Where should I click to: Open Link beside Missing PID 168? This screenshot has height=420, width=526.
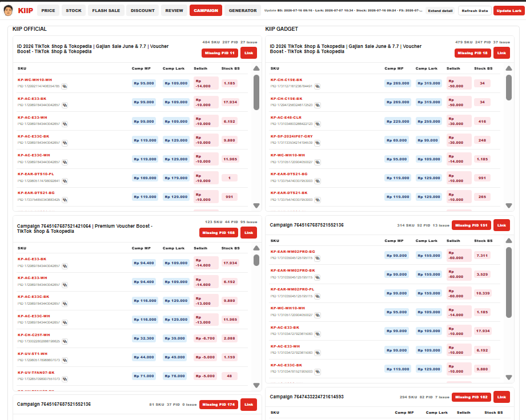pyautogui.click(x=248, y=233)
